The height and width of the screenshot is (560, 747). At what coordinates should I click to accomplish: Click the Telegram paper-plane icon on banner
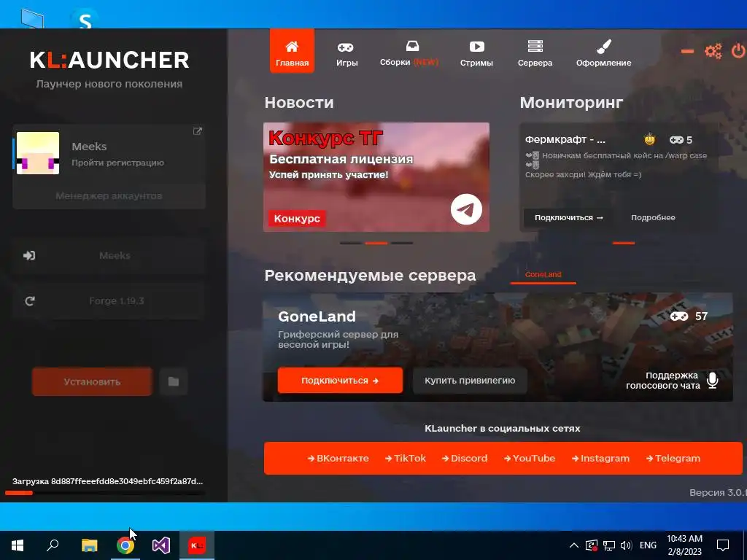point(466,209)
